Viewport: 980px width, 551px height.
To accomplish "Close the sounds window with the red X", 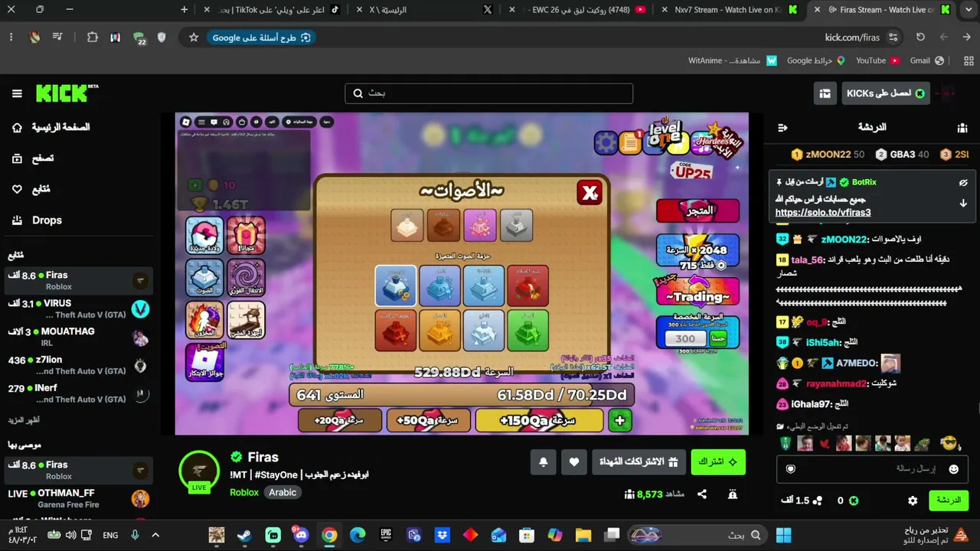I will pos(590,193).
